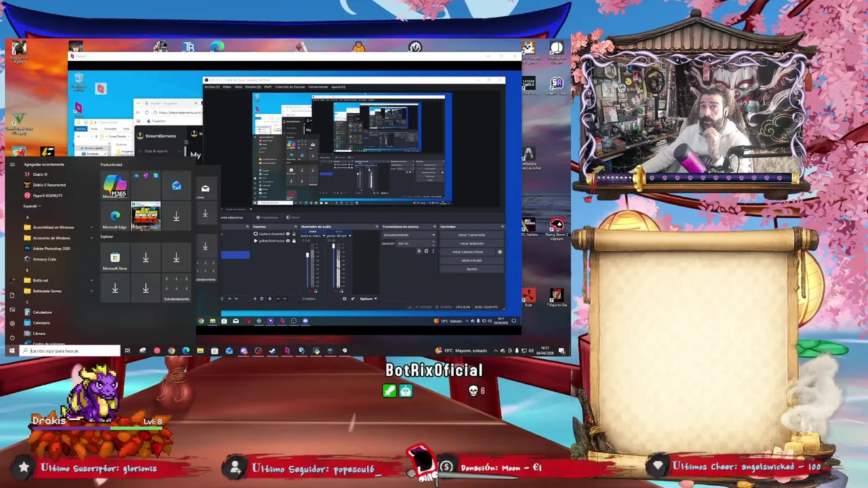Open Vista menu in OBS
This screenshot has height=488, width=868.
(238, 87)
